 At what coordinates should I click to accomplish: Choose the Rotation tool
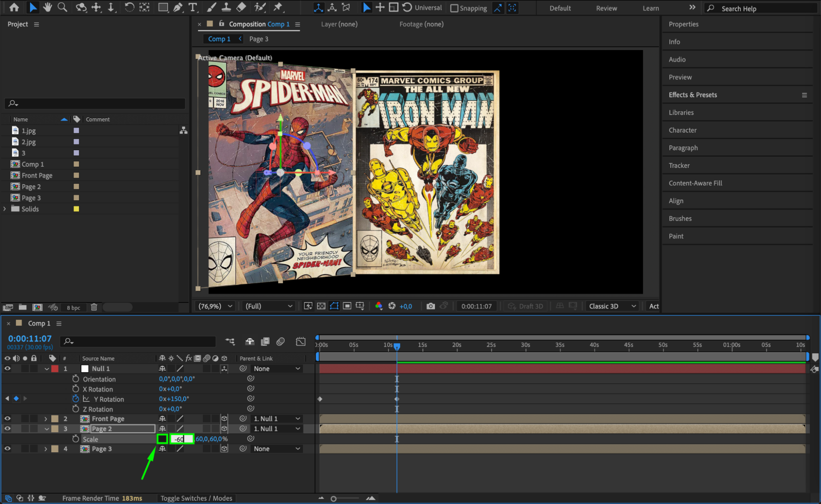click(129, 7)
